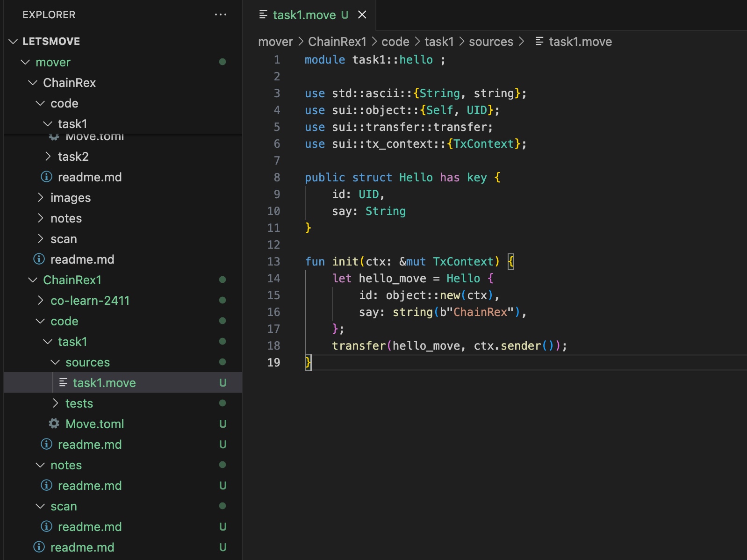This screenshot has width=747, height=560.
Task: Click the Move.toml gear icon under ChainRex1
Action: pos(54,424)
